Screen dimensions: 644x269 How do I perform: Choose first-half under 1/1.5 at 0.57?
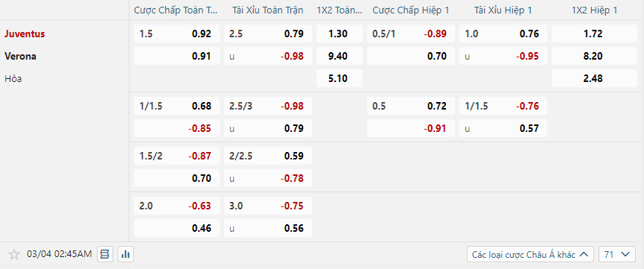click(503, 128)
